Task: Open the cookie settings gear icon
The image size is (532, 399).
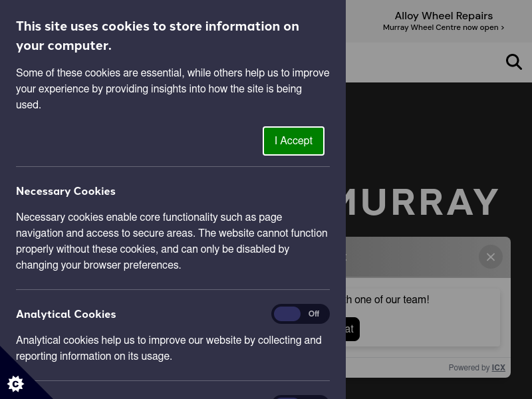Action: click(x=15, y=384)
